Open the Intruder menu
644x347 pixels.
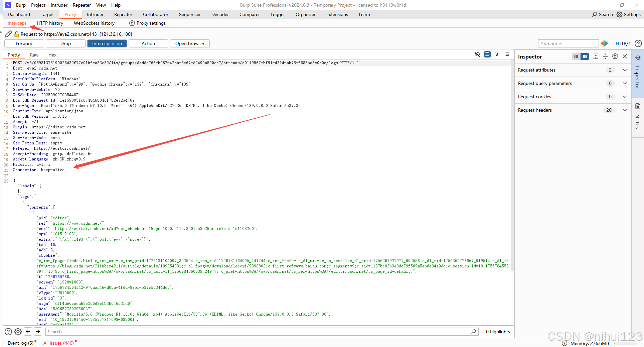[x=59, y=5]
